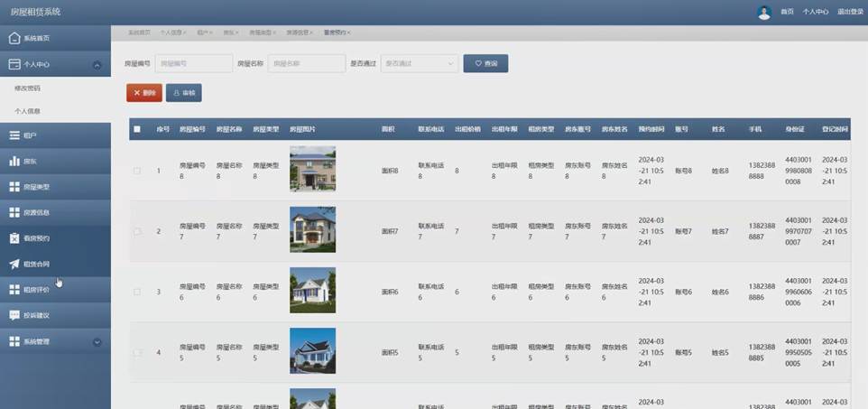
Task: Click the 系统管理 grid icon in sidebar
Action: (14, 341)
